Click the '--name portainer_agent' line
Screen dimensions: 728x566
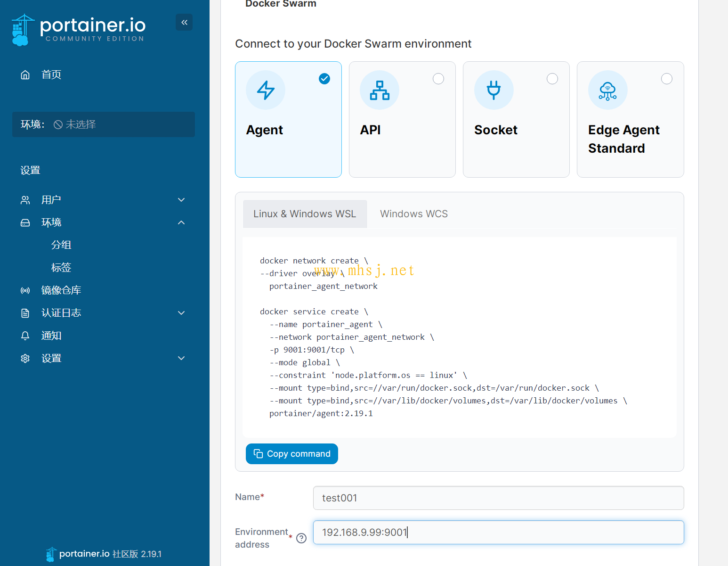coord(326,324)
